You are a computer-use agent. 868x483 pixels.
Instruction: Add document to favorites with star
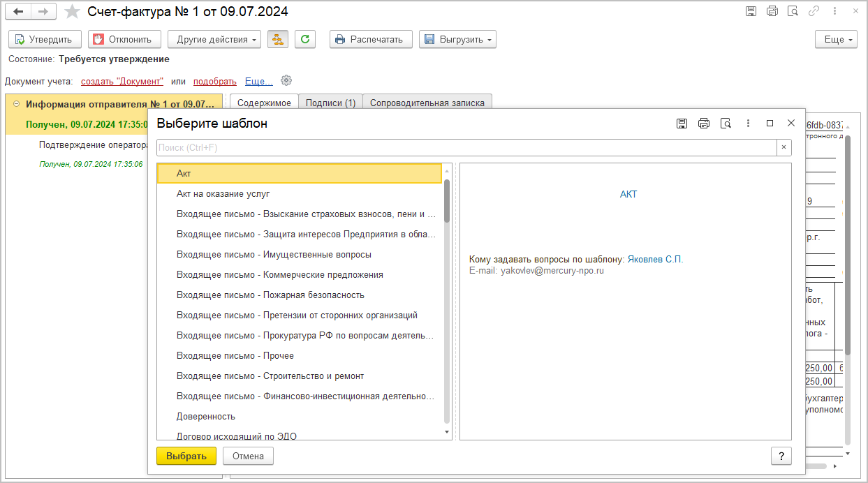72,12
